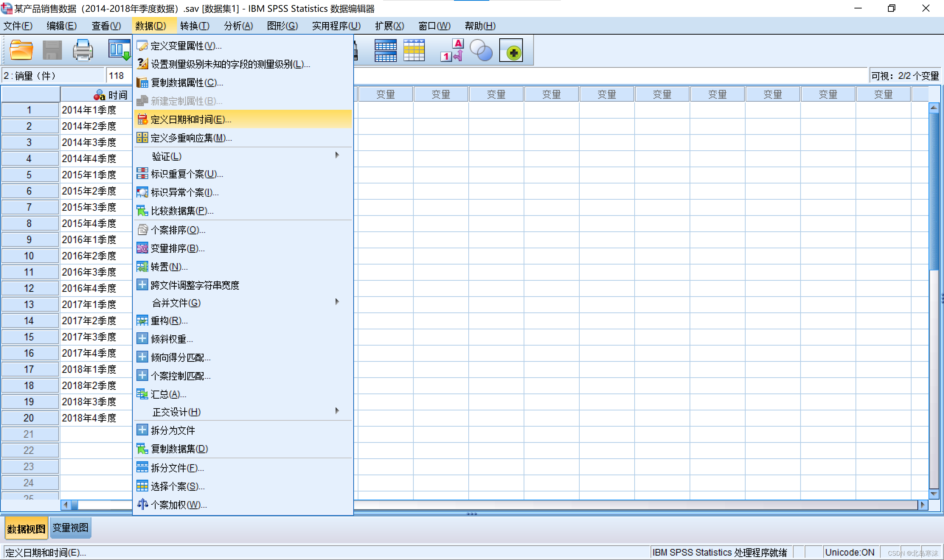This screenshot has height=560, width=944.
Task: Select the cell 2016年3季度
Action: pyautogui.click(x=96, y=272)
